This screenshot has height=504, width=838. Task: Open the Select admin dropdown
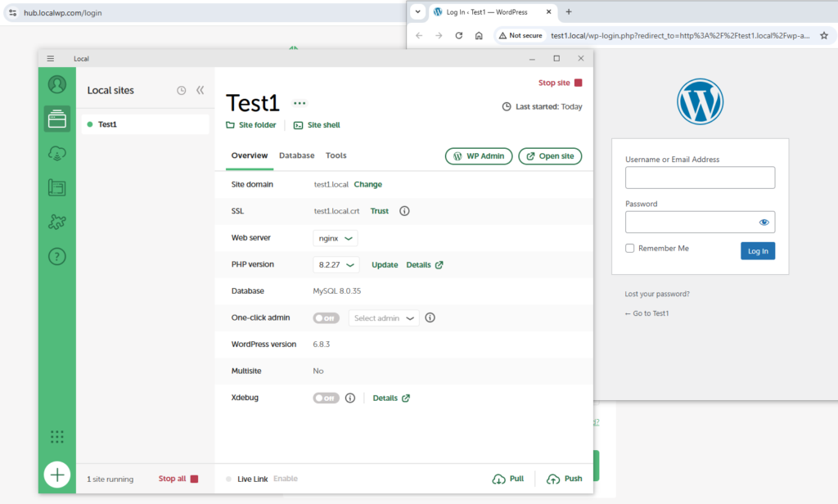(x=384, y=318)
